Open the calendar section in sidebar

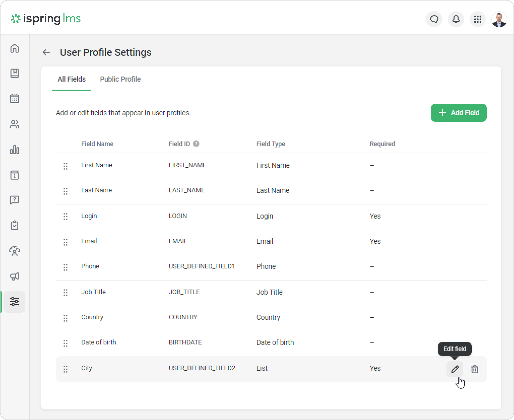15,99
